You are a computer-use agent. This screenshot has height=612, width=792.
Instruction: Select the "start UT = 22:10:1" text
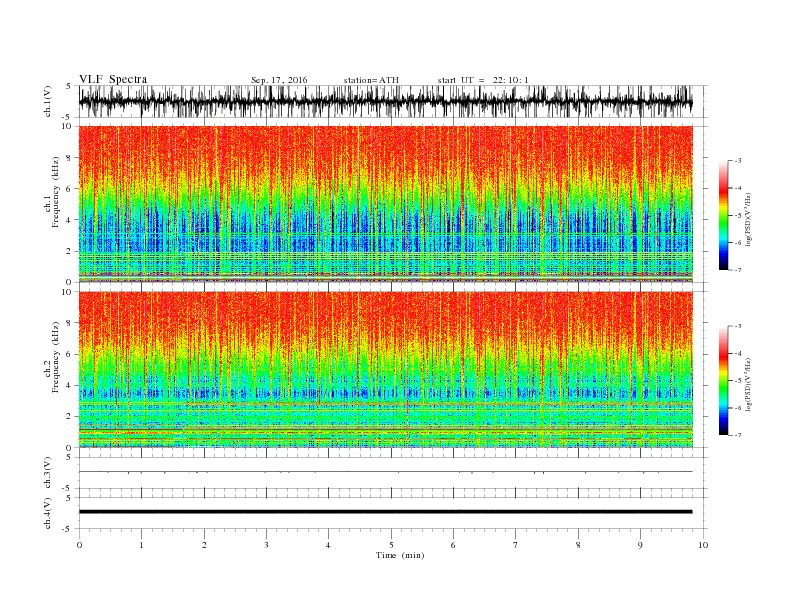pos(483,80)
